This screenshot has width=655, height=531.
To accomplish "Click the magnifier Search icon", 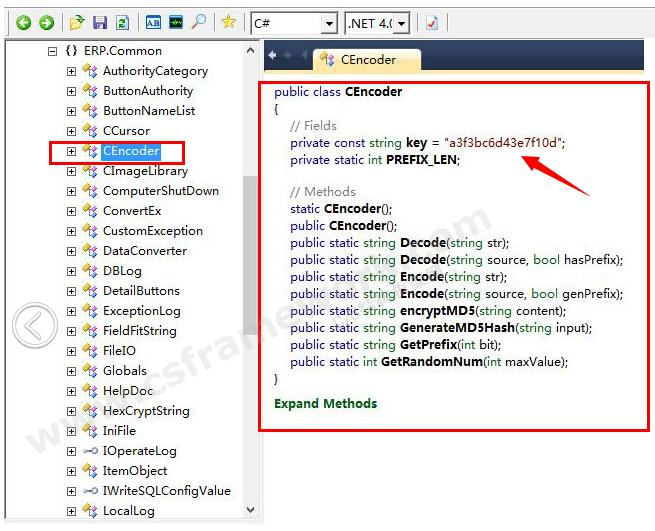I will point(199,22).
